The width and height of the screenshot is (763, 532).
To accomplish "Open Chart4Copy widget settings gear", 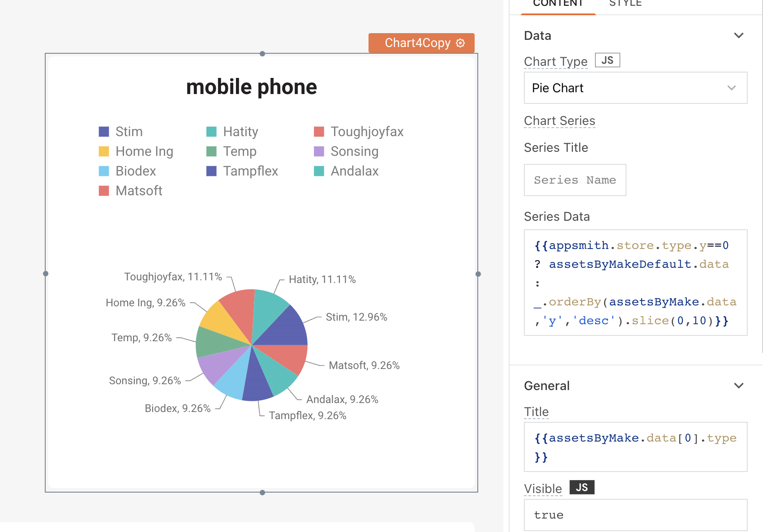I will point(460,43).
